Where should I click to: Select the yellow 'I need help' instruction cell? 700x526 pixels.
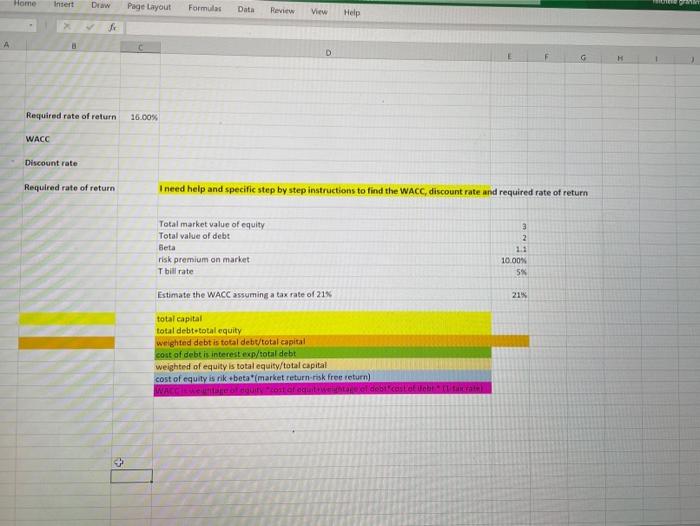click(324, 190)
